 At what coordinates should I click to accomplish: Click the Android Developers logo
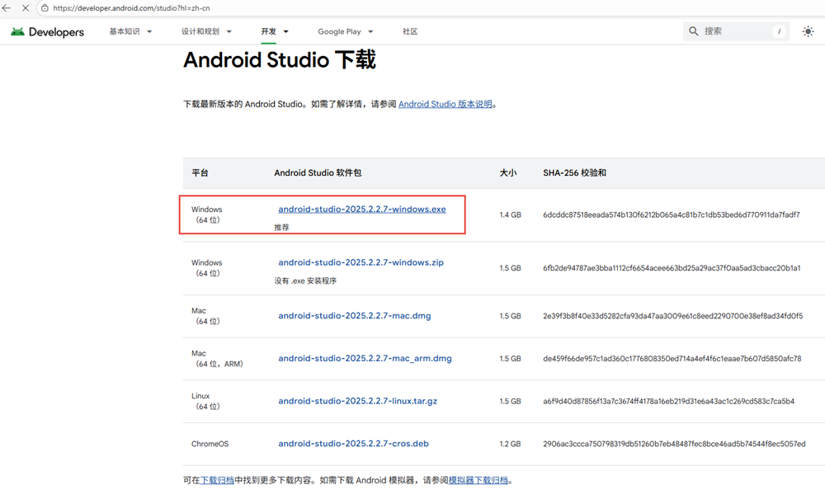(x=48, y=32)
